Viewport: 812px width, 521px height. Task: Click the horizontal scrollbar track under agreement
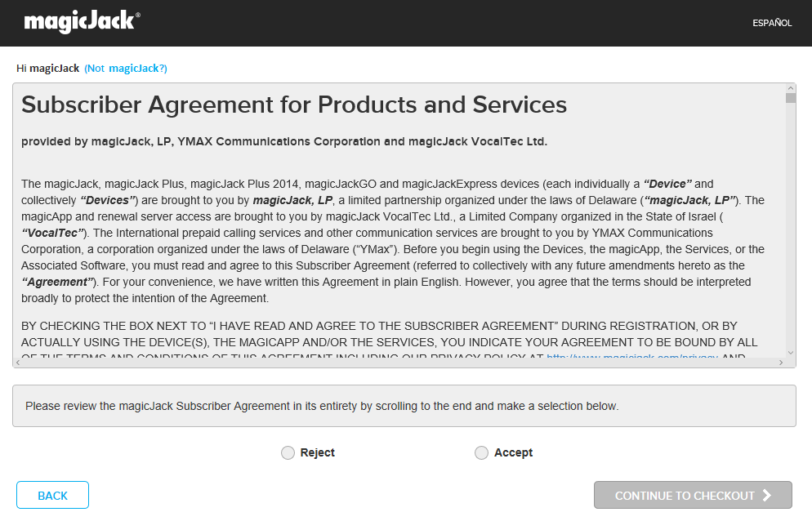pos(399,362)
